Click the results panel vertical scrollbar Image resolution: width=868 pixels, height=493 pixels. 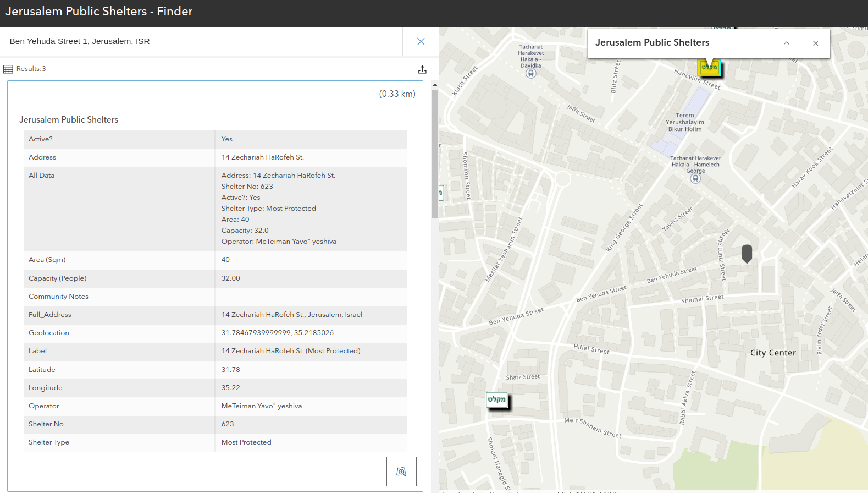coord(435,154)
